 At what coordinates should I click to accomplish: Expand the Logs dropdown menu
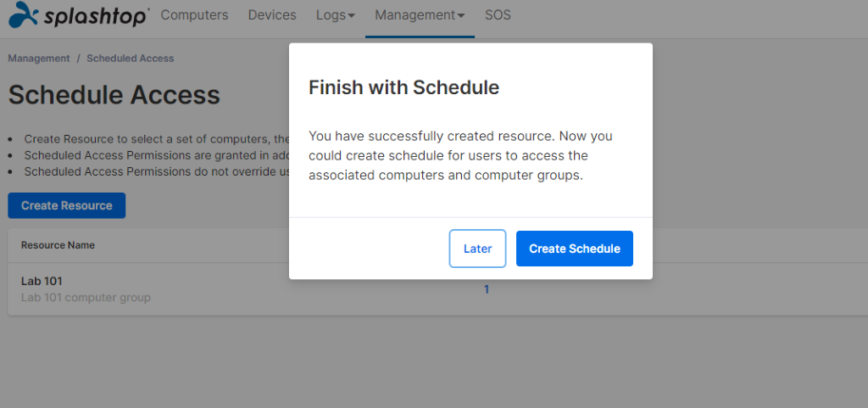(336, 15)
